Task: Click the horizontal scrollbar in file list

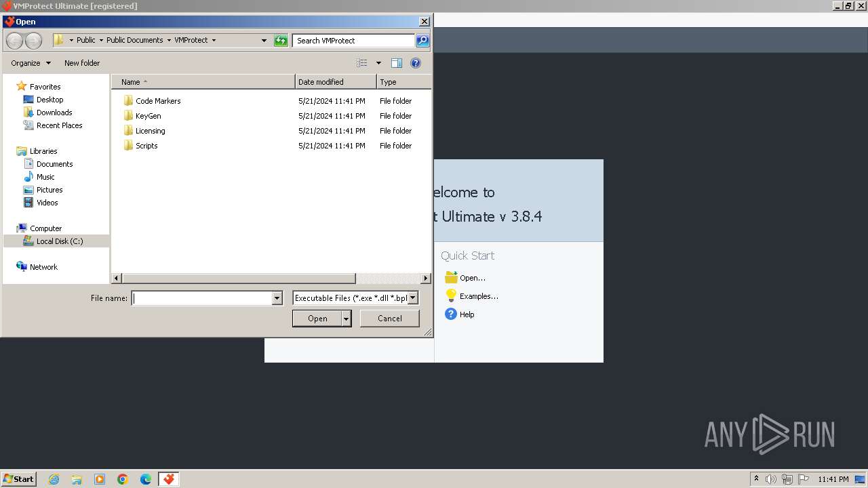Action: [239, 278]
